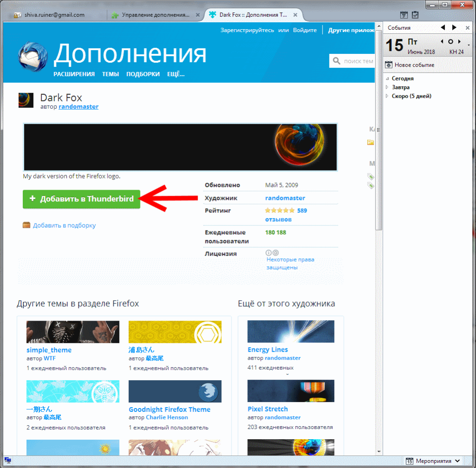The width and height of the screenshot is (476, 468).
Task: Click the Dark Fox theme icon beside title
Action: [26, 100]
